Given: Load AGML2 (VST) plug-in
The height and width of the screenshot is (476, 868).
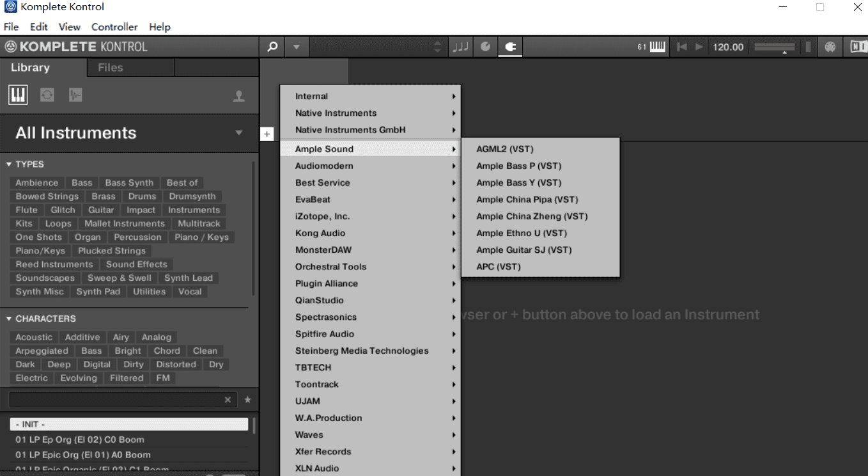Looking at the screenshot, I should coord(540,149).
